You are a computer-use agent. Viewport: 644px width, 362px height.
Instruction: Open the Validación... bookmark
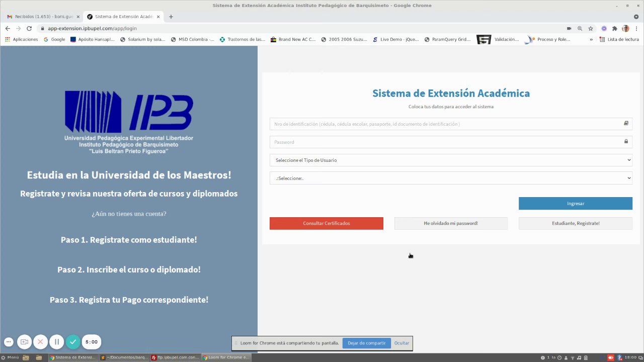(498, 39)
